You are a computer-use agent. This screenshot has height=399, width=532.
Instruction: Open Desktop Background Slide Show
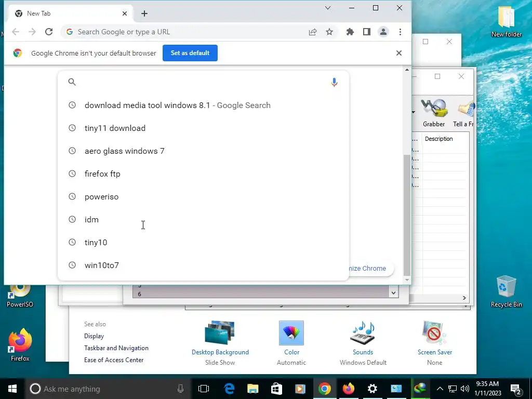point(220,343)
